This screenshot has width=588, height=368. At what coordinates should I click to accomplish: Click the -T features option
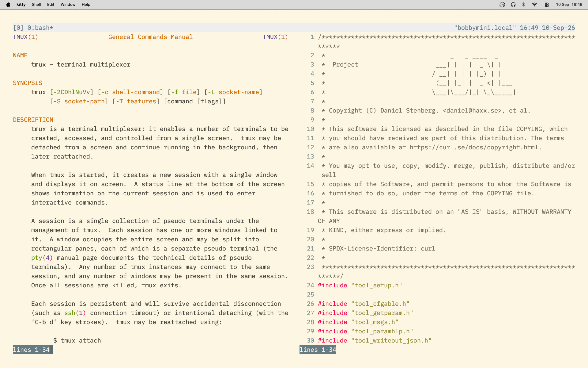tap(136, 102)
